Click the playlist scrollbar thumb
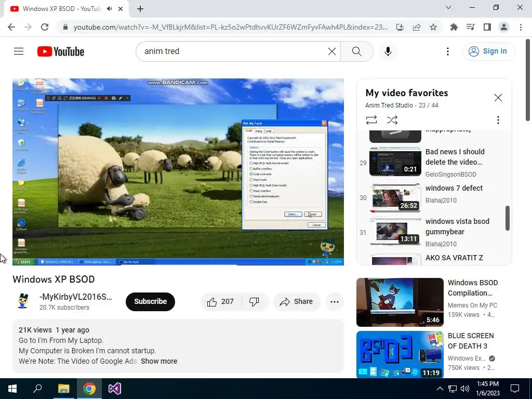The width and height of the screenshot is (532, 399). click(507, 218)
